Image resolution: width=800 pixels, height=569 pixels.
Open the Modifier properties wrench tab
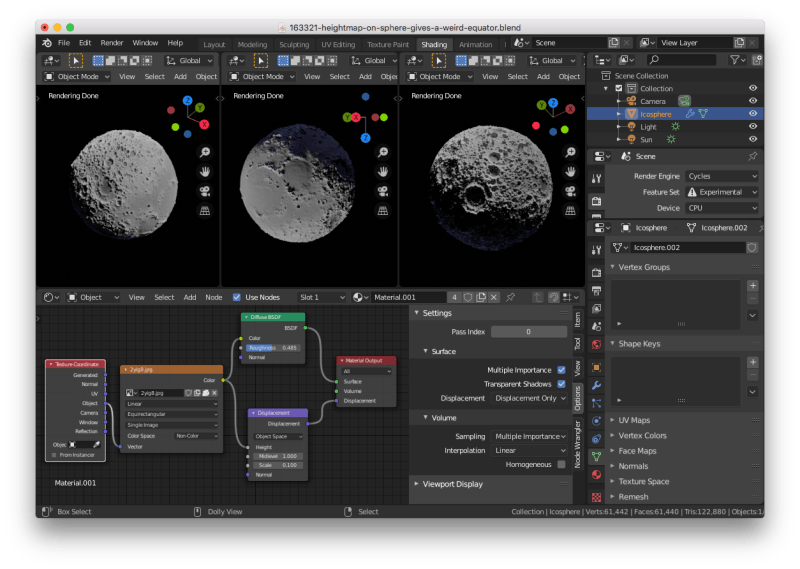tap(597, 385)
